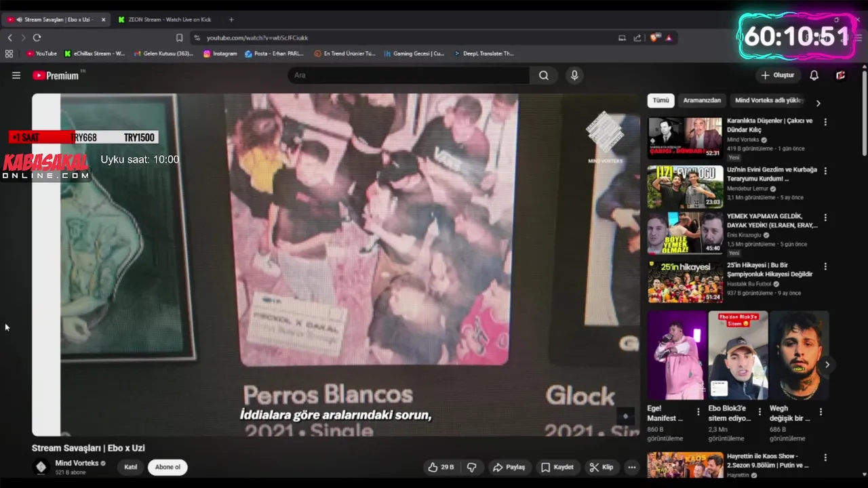Click the Mind Vorteks channel avatar
This screenshot has width=868, height=488.
coord(41,467)
